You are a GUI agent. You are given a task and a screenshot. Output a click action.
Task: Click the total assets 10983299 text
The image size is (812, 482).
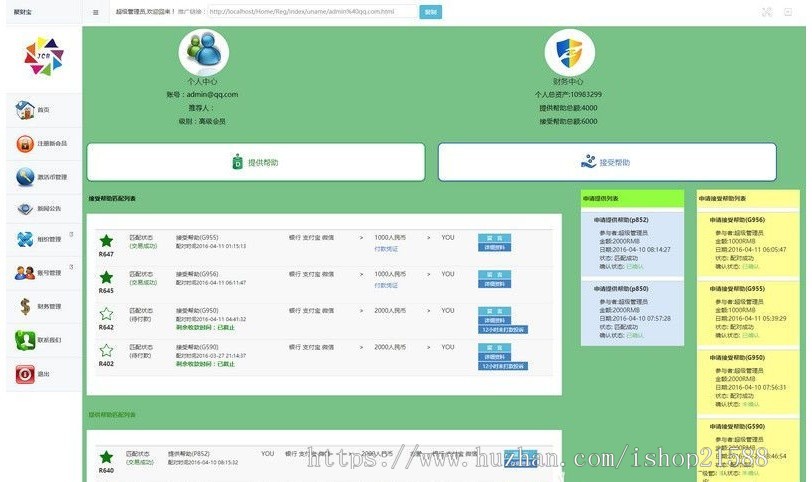pos(568,95)
